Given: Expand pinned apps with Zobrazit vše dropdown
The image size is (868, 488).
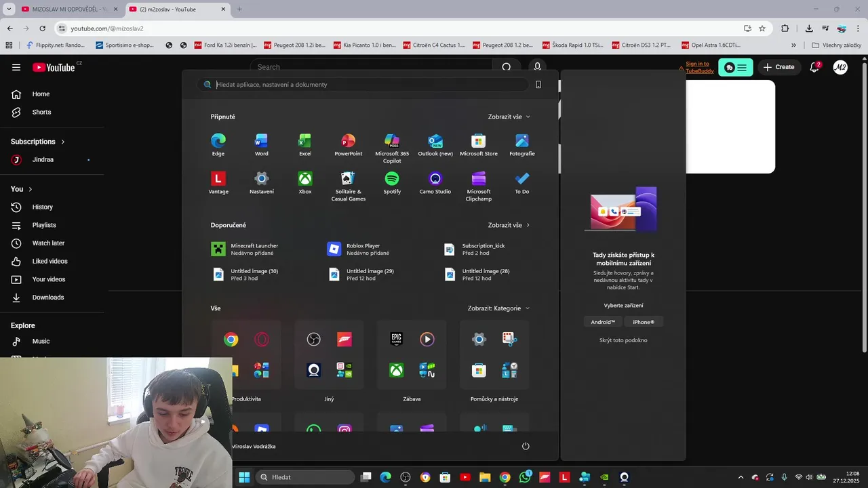Looking at the screenshot, I should coord(509,117).
